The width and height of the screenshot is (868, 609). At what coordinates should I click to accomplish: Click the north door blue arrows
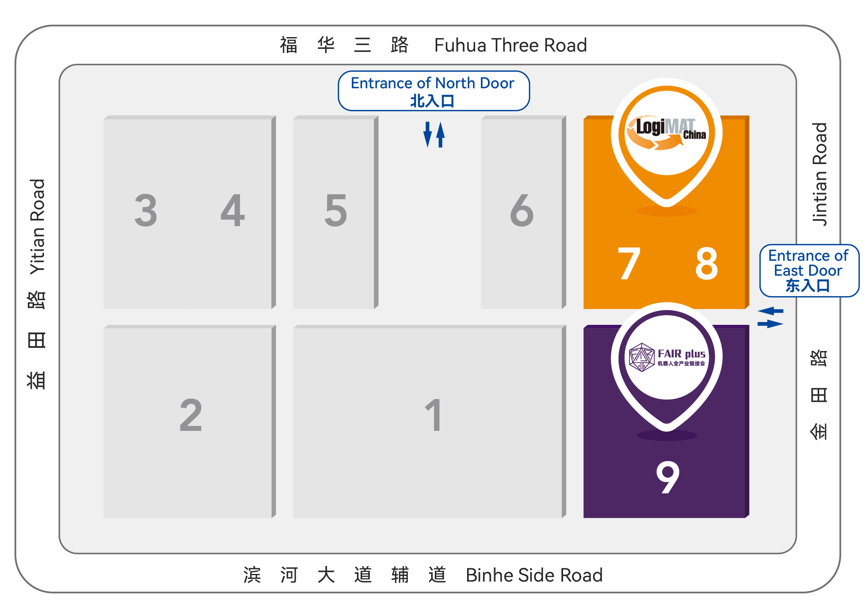pyautogui.click(x=434, y=135)
